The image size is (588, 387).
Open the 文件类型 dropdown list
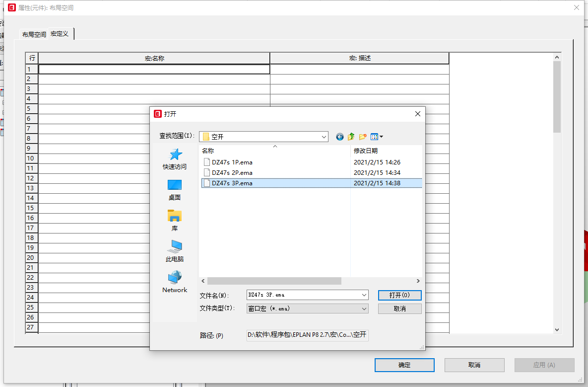pos(365,309)
